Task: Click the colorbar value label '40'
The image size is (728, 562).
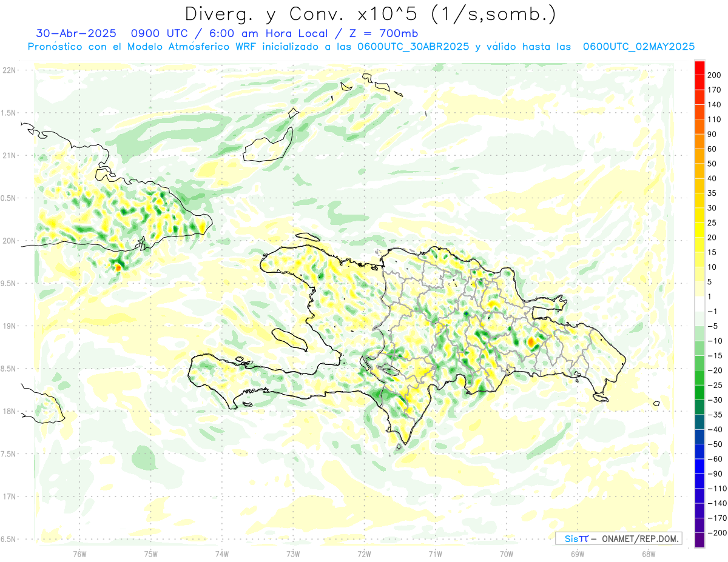Action: 713,178
